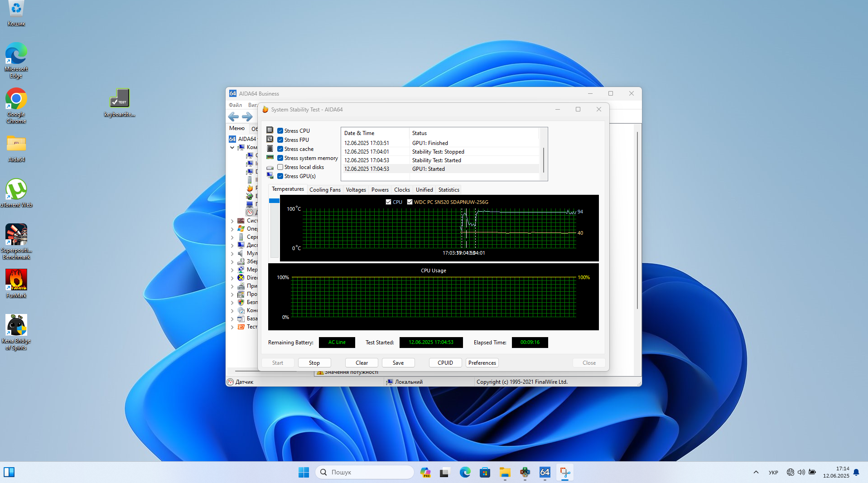
Task: Expand the DirectX tree node
Action: click(x=232, y=278)
